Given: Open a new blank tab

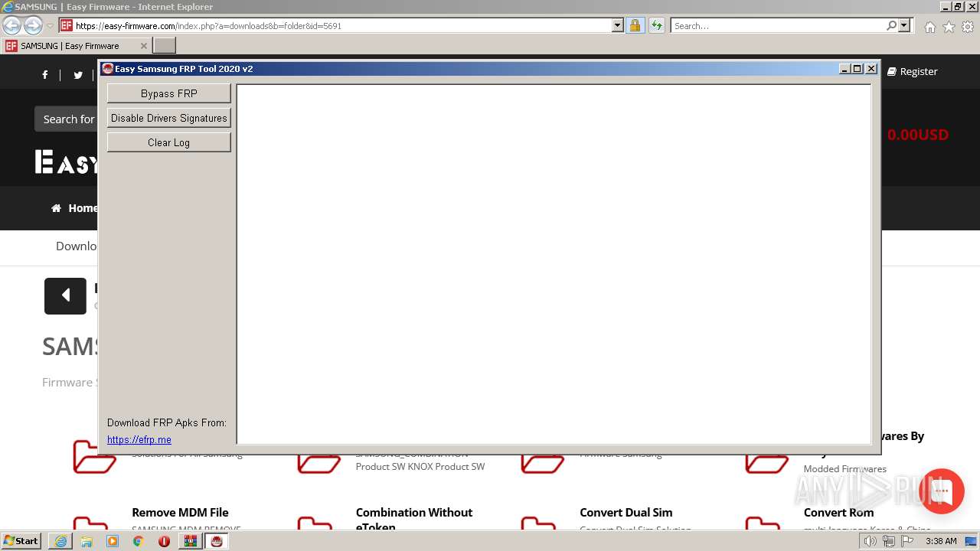Looking at the screenshot, I should click(164, 46).
